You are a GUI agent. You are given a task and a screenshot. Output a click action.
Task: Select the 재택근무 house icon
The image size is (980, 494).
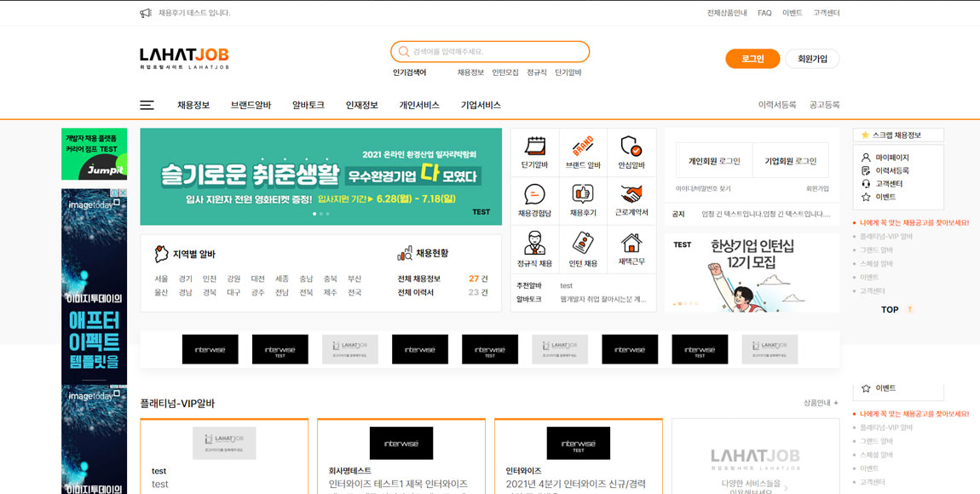point(631,244)
